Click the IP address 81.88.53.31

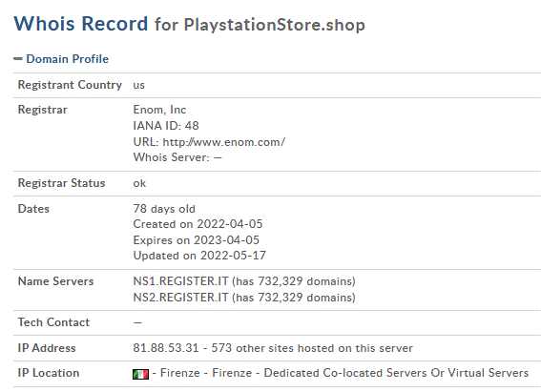point(166,348)
